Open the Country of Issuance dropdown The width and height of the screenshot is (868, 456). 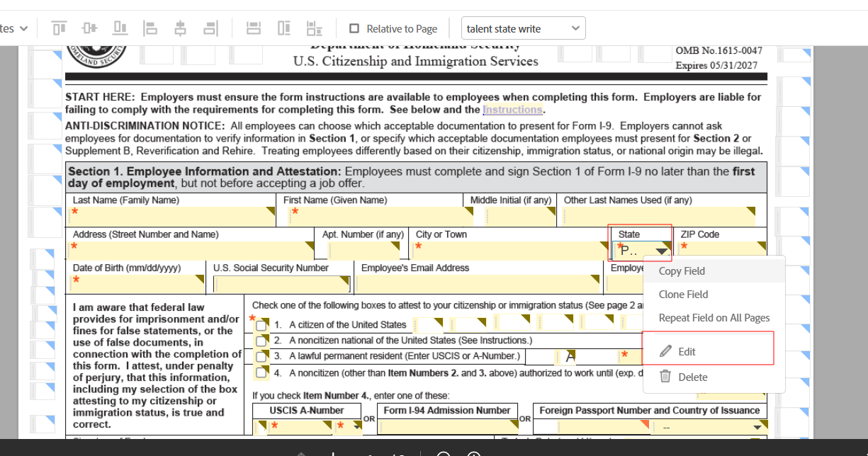click(758, 427)
